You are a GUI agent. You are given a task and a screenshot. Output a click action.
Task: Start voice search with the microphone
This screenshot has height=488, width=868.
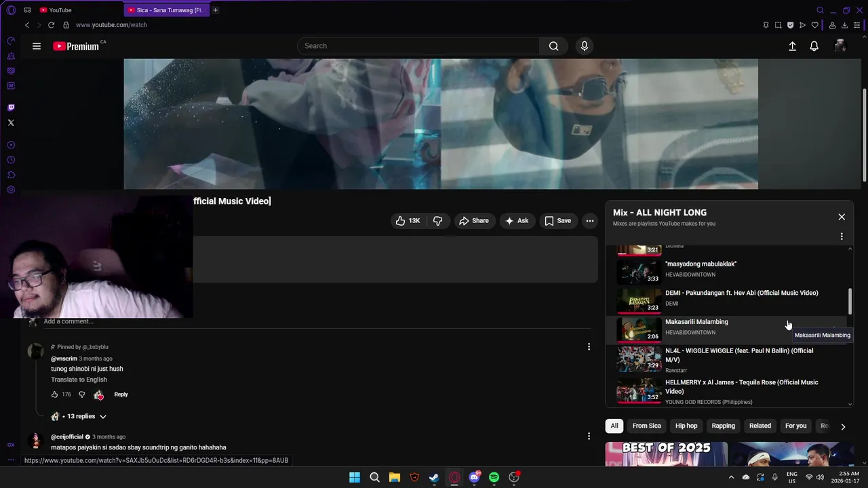coord(585,46)
